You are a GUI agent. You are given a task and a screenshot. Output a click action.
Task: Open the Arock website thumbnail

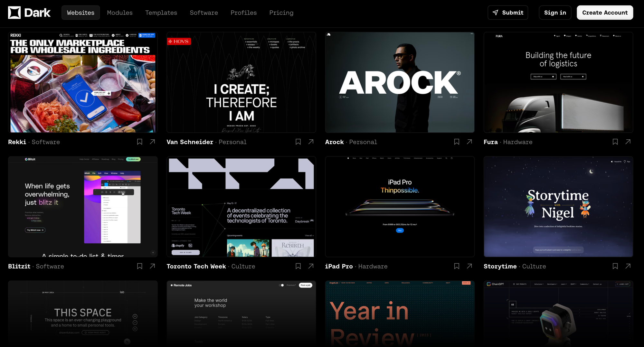click(400, 82)
